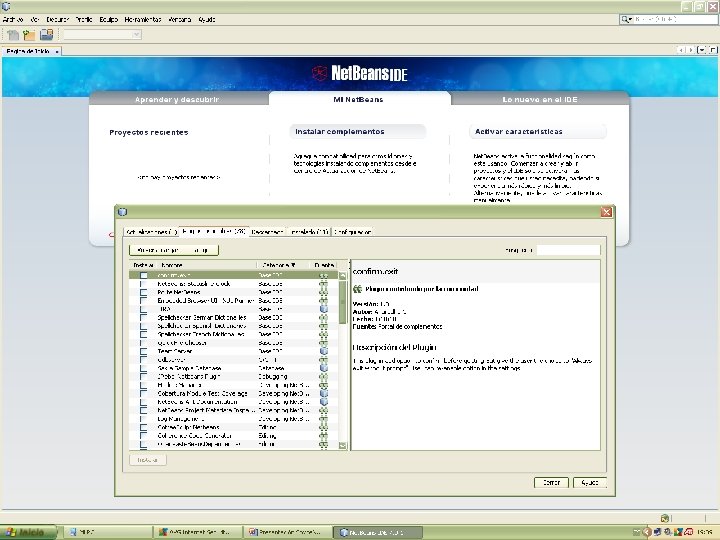Check the box for Cobertura Module Test Coverage
Viewport: 720px width, 540px height.
click(x=144, y=394)
